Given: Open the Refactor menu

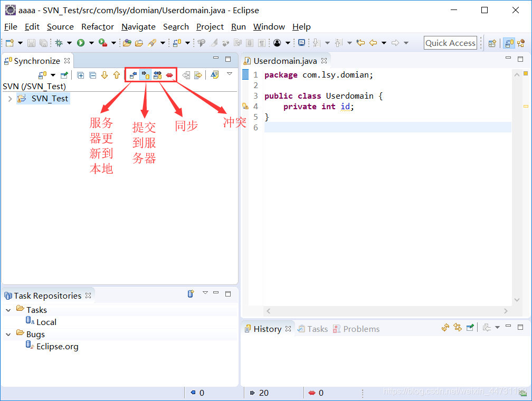Looking at the screenshot, I should click(97, 27).
